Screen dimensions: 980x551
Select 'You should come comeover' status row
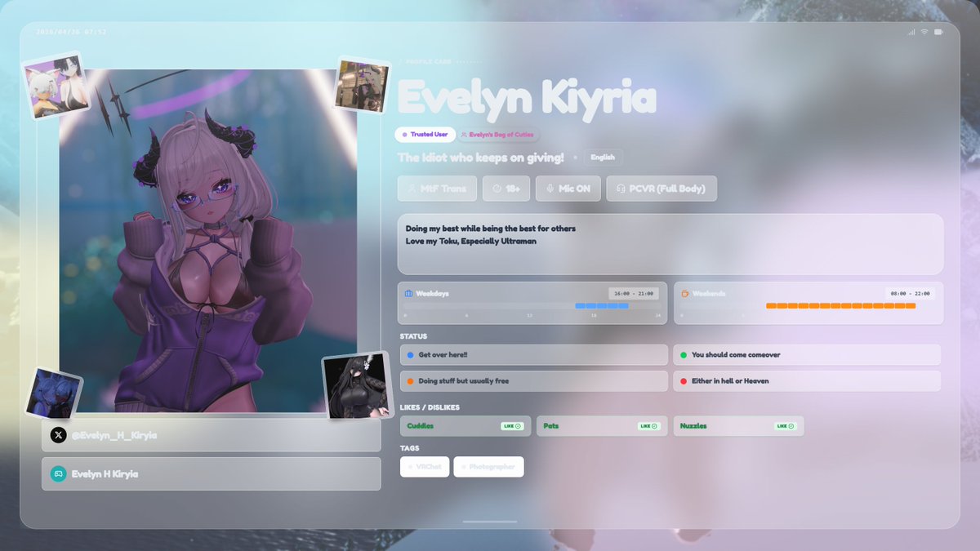(807, 355)
